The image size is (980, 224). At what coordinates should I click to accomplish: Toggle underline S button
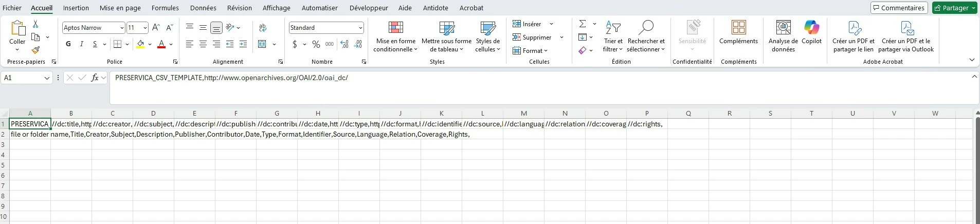[x=95, y=44]
